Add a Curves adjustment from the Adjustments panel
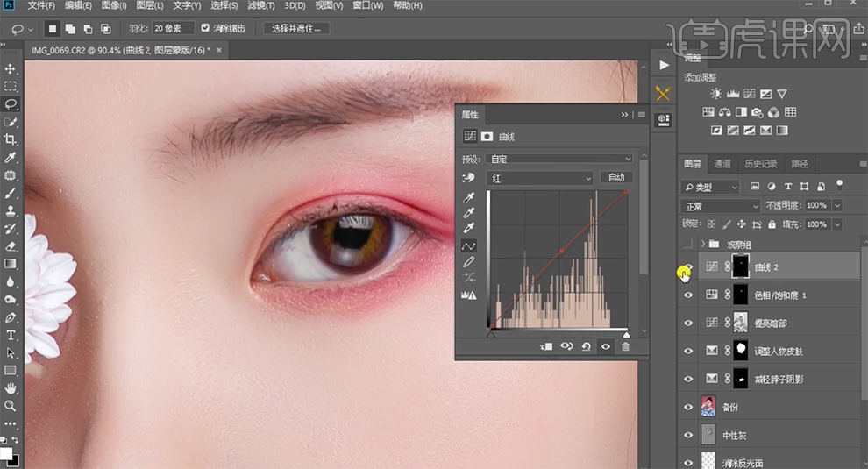The width and height of the screenshot is (868, 469). click(x=750, y=94)
